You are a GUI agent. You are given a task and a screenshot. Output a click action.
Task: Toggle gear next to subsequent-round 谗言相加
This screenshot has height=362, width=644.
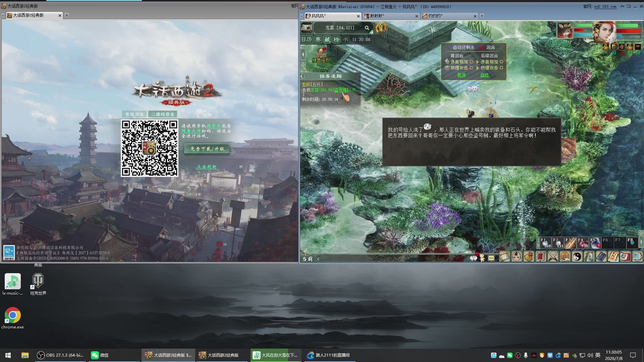click(x=501, y=62)
